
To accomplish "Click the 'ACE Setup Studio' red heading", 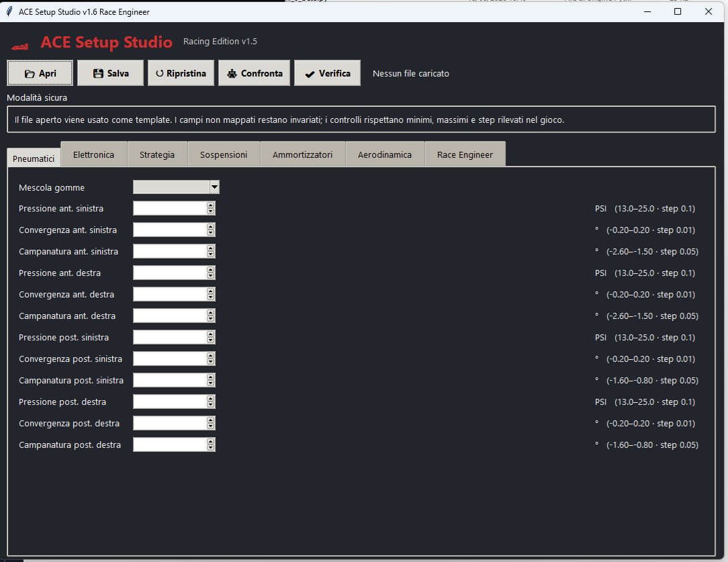I will pos(106,42).
